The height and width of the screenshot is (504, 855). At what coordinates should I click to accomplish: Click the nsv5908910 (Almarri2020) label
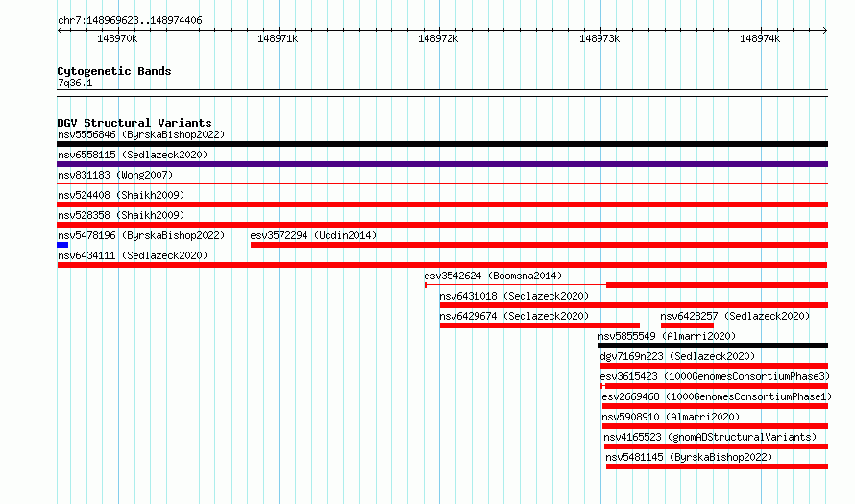click(671, 417)
